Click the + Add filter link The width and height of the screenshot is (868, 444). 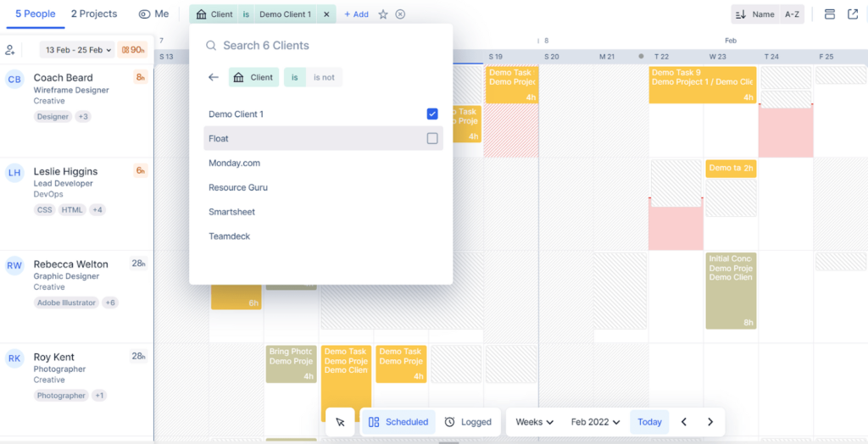[x=357, y=14]
